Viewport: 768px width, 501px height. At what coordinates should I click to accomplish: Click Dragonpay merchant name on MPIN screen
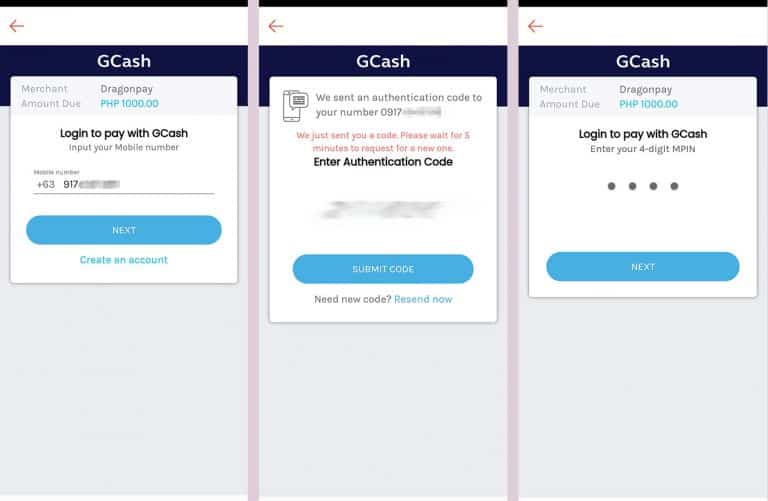(646, 89)
